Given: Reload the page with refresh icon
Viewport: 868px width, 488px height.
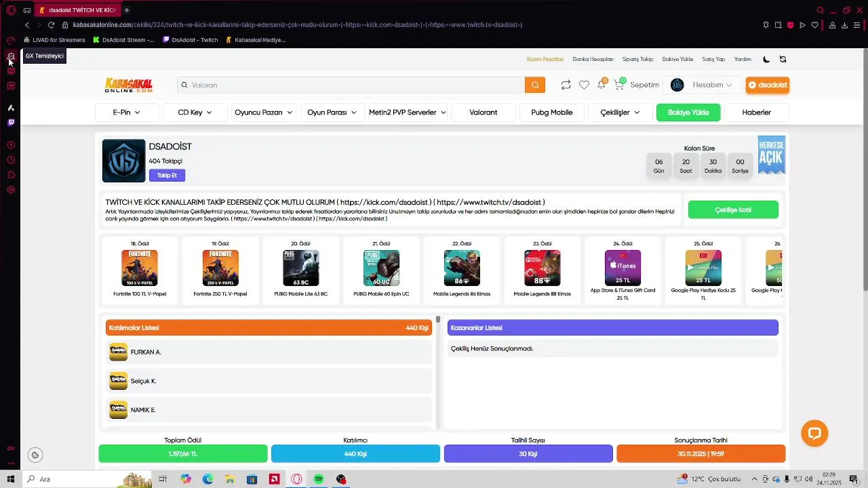Looking at the screenshot, I should click(51, 25).
